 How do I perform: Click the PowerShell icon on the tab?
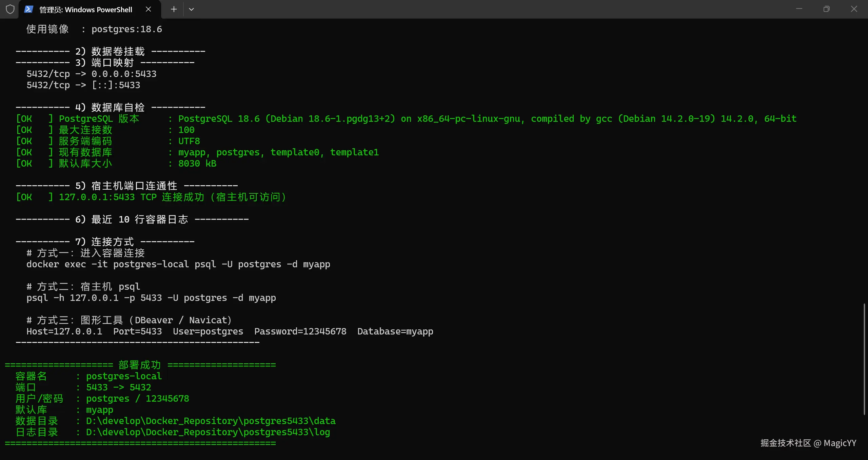tap(28, 9)
